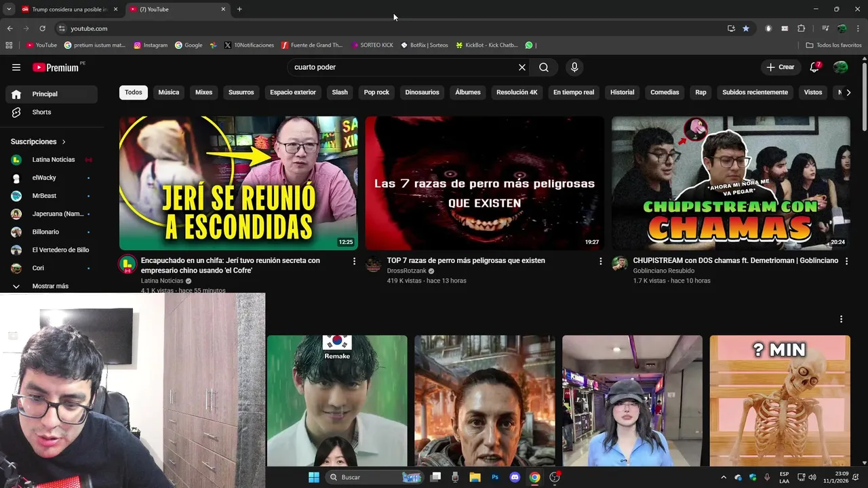Screen dimensions: 868x488
Task: Open the Goblinciano Resubido channel name
Action: (x=664, y=271)
